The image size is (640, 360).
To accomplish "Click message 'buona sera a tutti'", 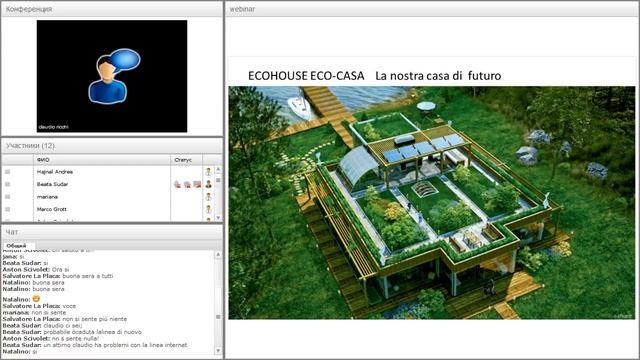I will 88,276.
